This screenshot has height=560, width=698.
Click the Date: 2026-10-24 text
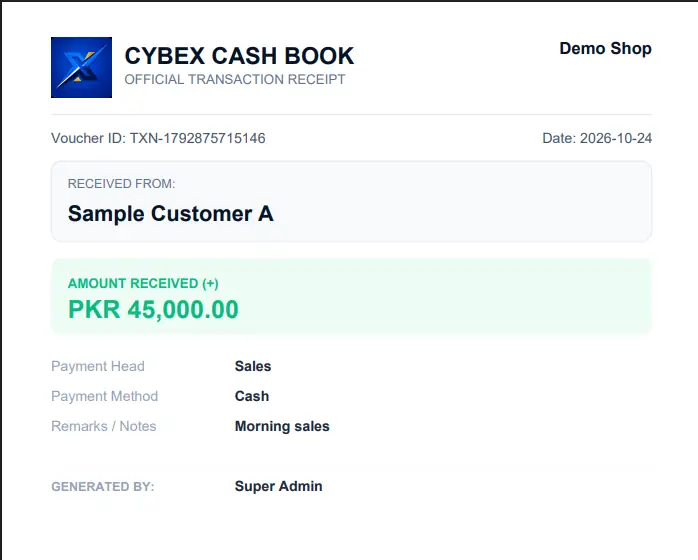(x=597, y=138)
